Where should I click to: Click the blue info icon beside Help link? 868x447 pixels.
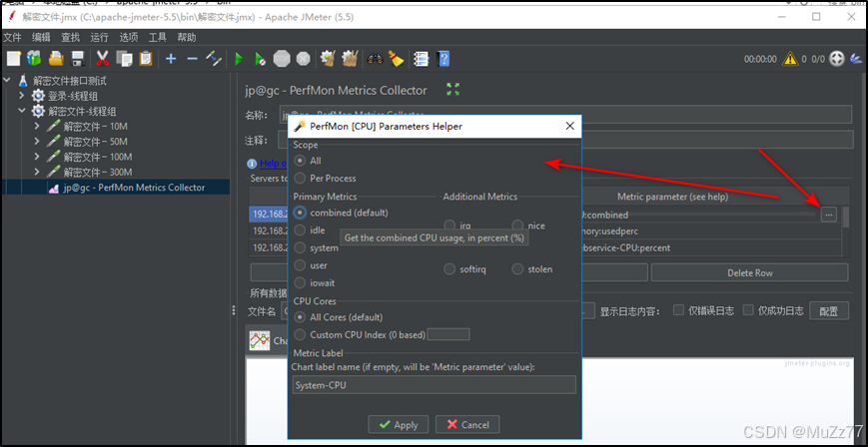coord(253,164)
